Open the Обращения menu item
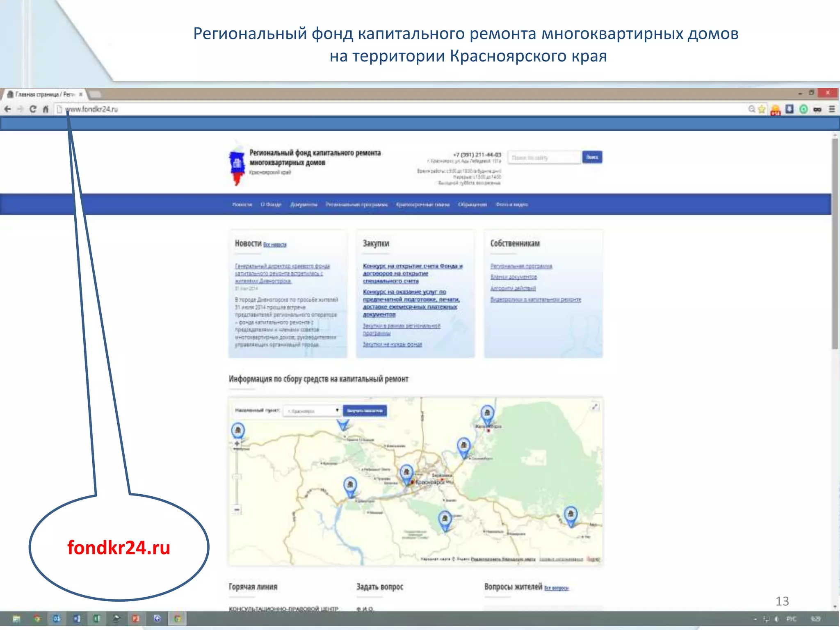 point(472,204)
